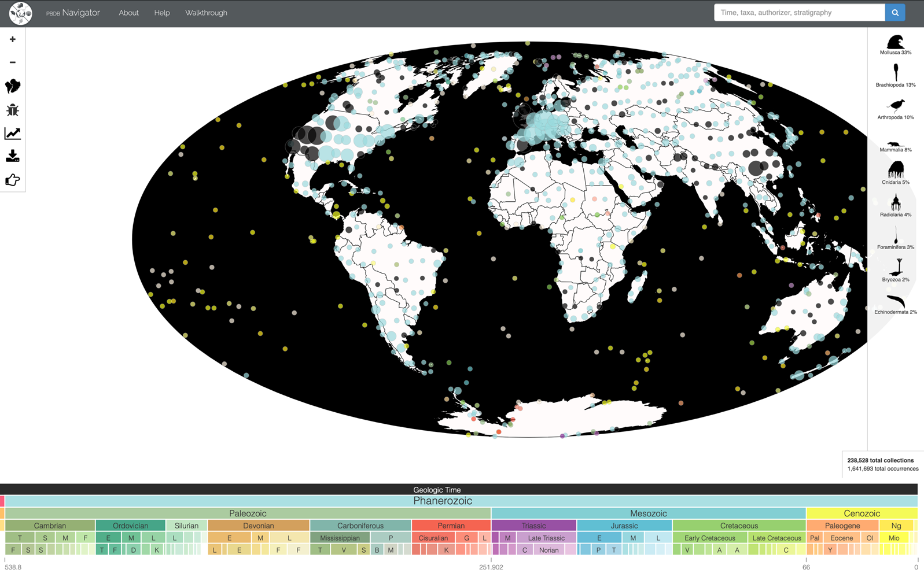Click the PBDB logo
Viewport: 924px width, 577px height.
[x=20, y=13]
